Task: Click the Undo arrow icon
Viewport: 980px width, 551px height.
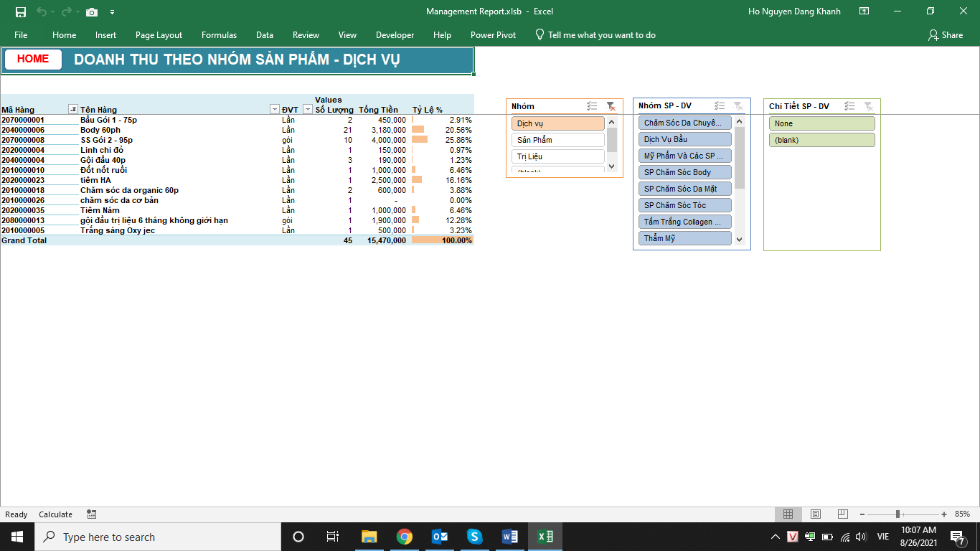Action: (41, 12)
